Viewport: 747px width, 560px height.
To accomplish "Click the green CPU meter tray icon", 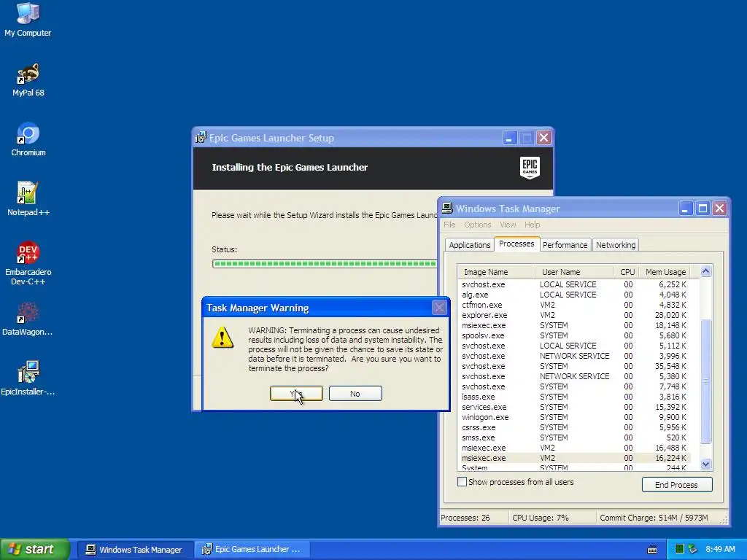I will click(x=680, y=549).
